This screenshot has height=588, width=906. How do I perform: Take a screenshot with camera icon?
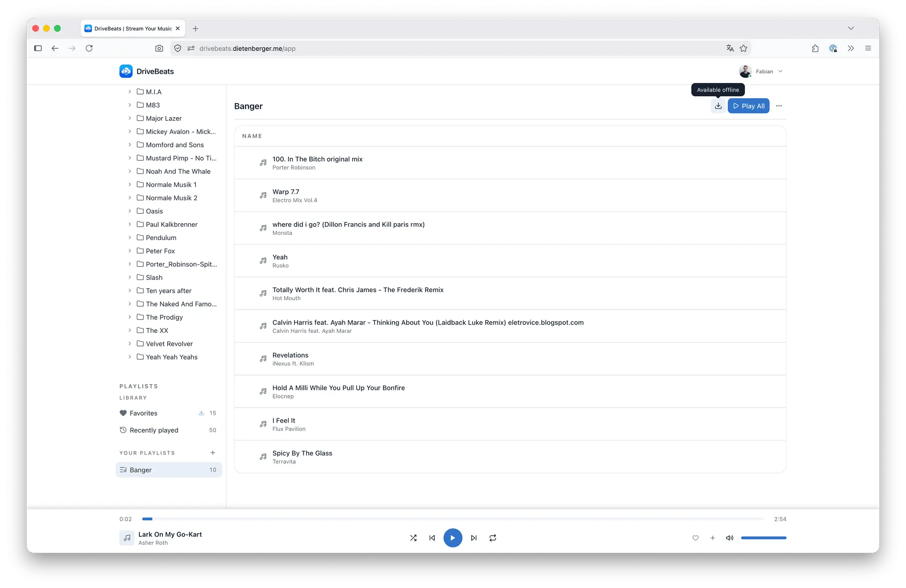pos(159,48)
